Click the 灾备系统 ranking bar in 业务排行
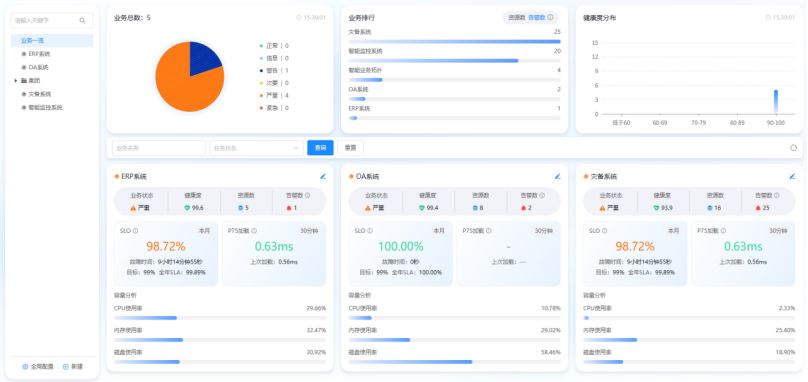This screenshot has width=808, height=382. [454, 41]
